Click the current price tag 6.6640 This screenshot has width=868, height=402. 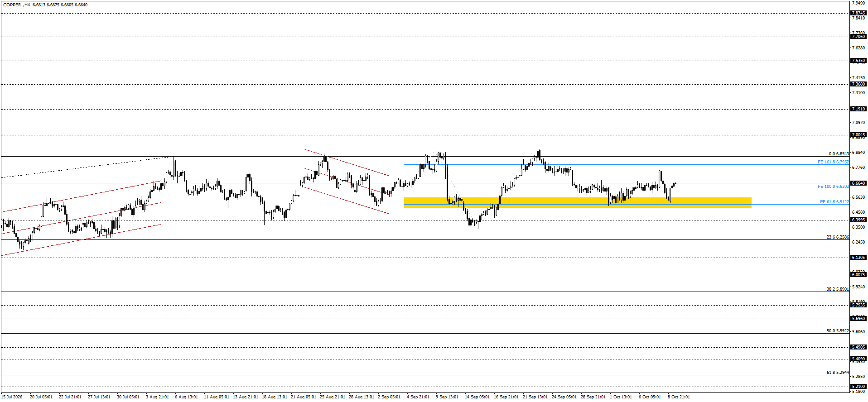pyautogui.click(x=858, y=183)
